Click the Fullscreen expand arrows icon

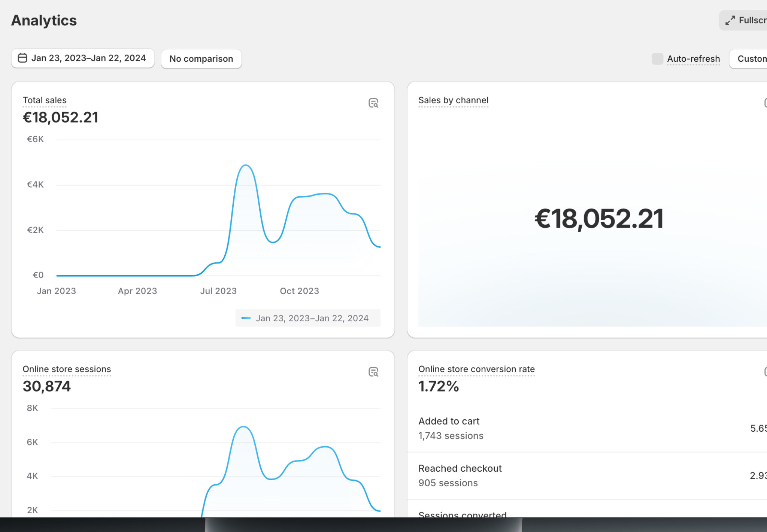pyautogui.click(x=730, y=21)
